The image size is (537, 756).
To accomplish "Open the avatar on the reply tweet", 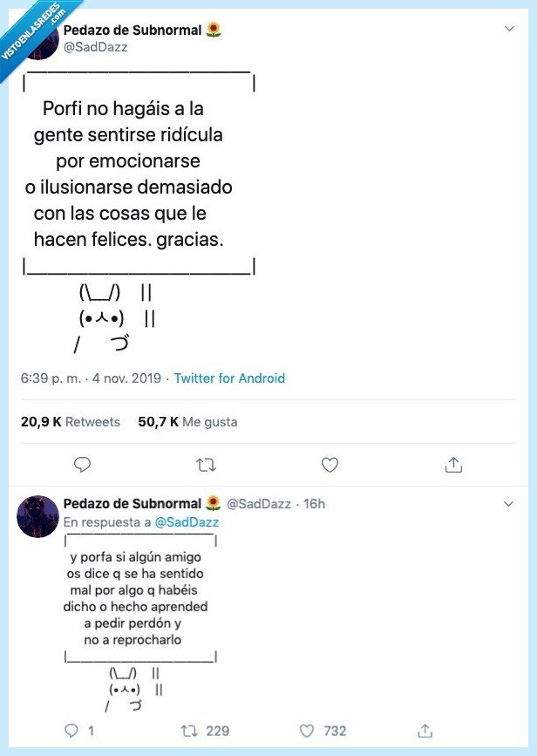I will click(x=37, y=516).
